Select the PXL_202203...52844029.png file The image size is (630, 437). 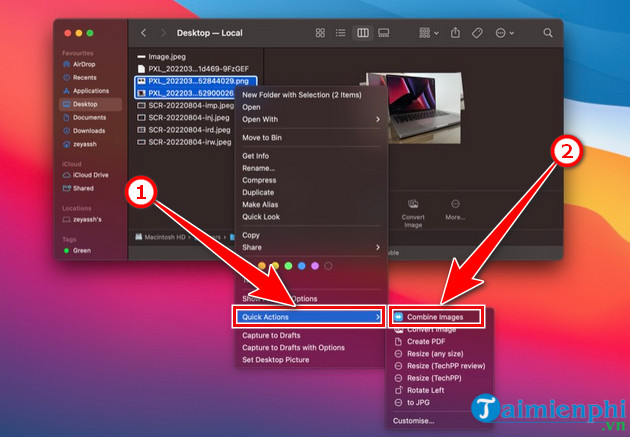click(196, 81)
